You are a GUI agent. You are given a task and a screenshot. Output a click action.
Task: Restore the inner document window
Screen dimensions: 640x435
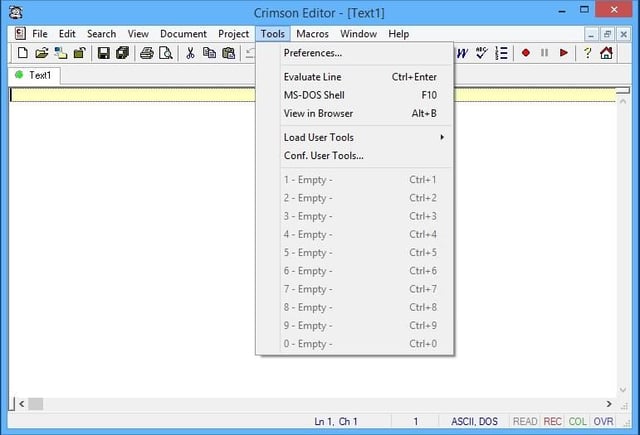pos(607,35)
